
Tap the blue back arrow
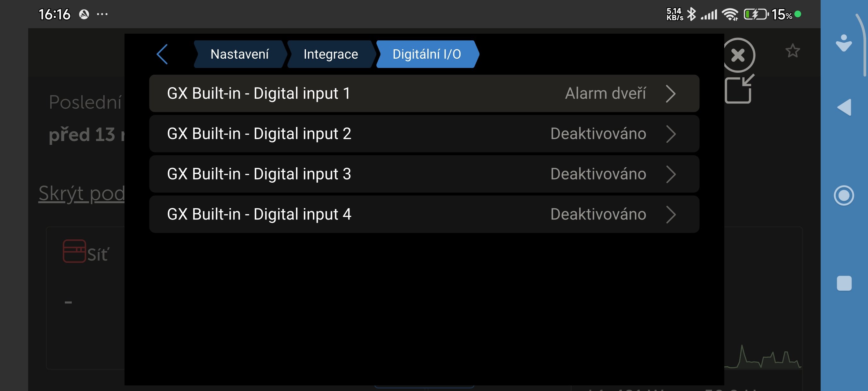coord(162,54)
